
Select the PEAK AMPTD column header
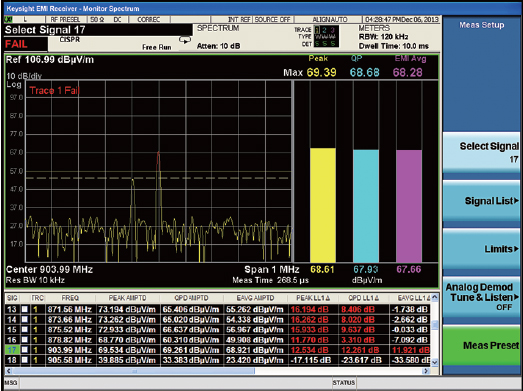click(127, 298)
